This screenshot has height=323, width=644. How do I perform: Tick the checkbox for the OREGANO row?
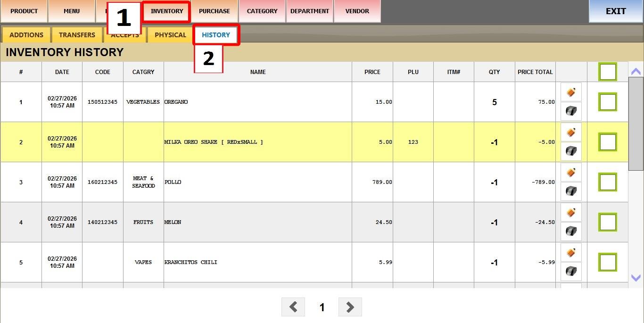(607, 102)
